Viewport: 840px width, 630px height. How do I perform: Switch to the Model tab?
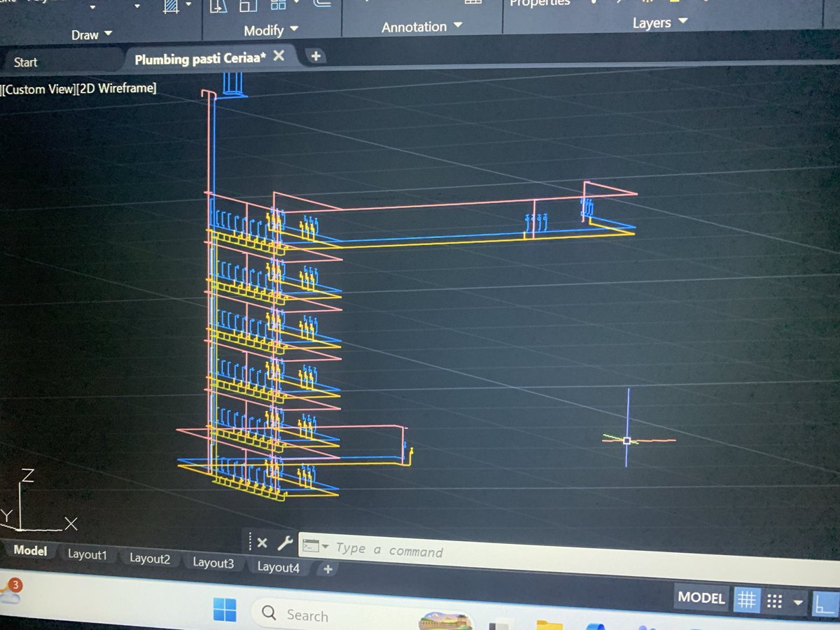(30, 551)
